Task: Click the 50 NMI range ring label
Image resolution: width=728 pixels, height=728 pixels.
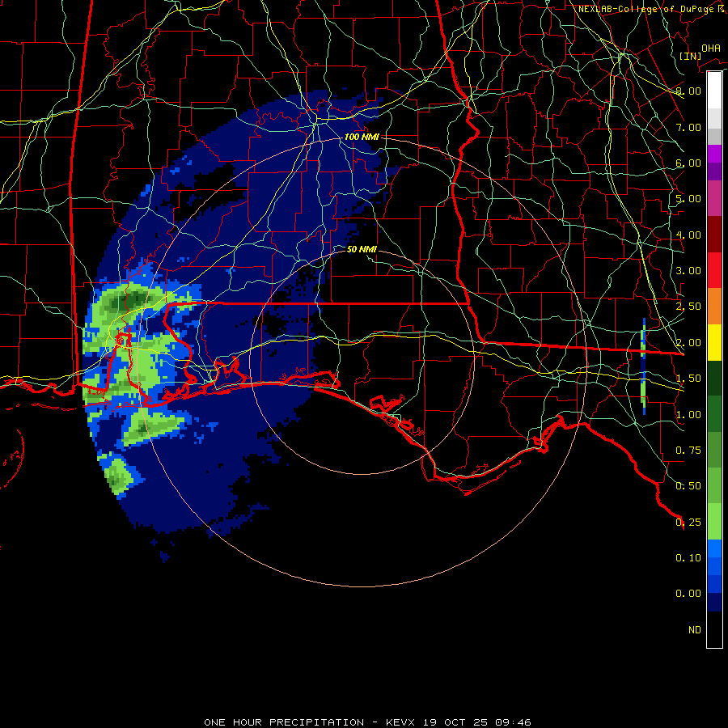Action: click(x=362, y=249)
